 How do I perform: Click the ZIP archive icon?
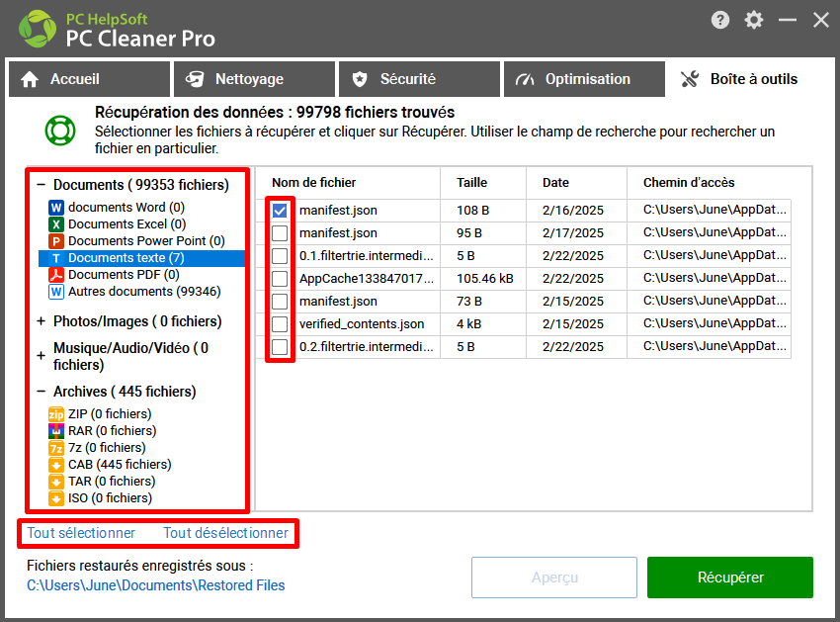click(56, 414)
